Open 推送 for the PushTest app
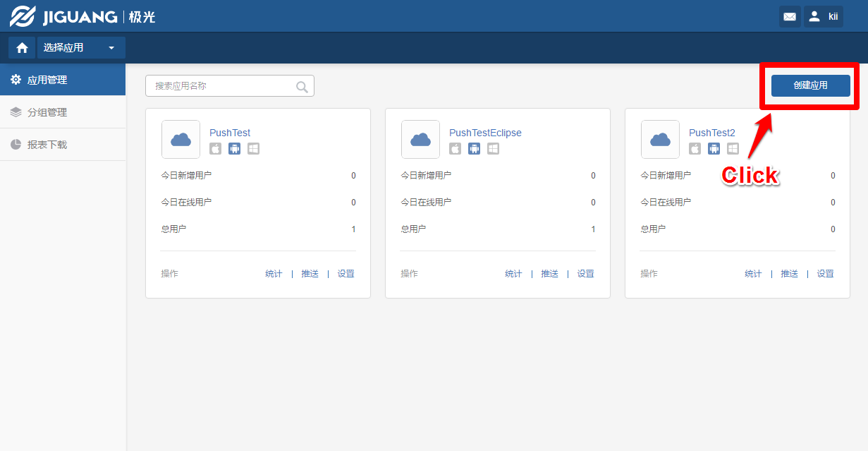This screenshot has height=451, width=868. point(310,274)
